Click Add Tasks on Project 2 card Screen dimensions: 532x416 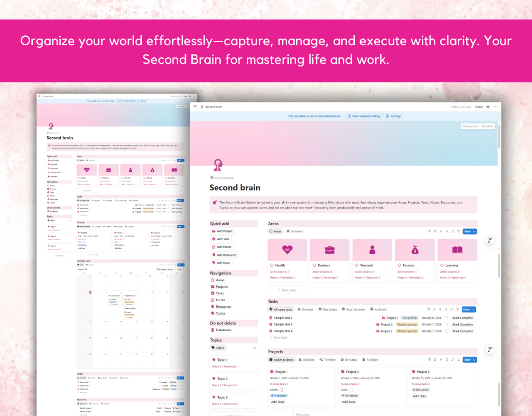pos(349,402)
